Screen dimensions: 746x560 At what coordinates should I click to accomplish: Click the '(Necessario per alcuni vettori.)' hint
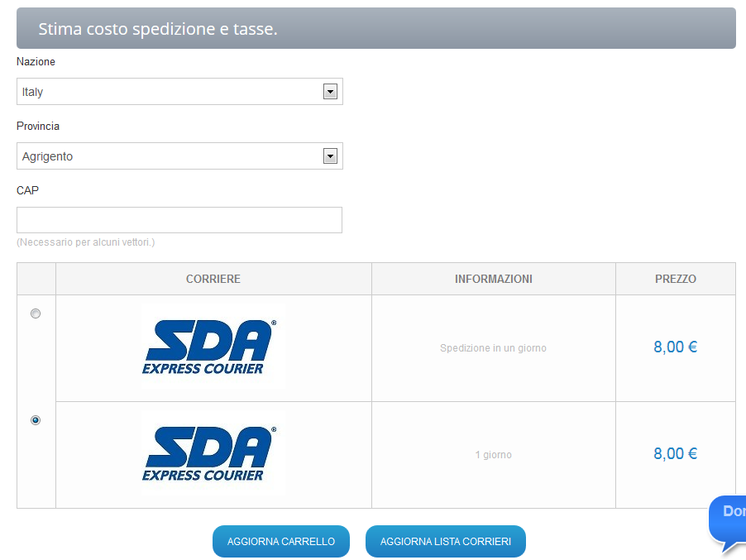coord(86,242)
